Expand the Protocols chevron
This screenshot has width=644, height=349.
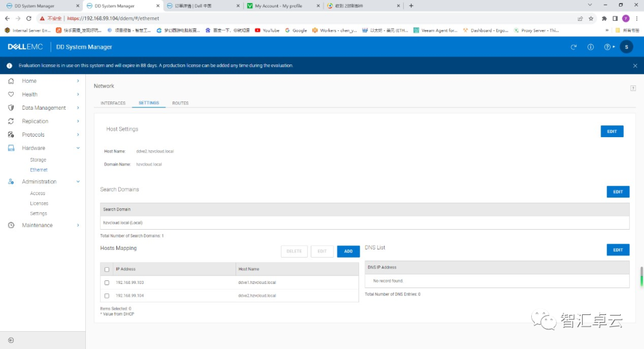click(78, 135)
